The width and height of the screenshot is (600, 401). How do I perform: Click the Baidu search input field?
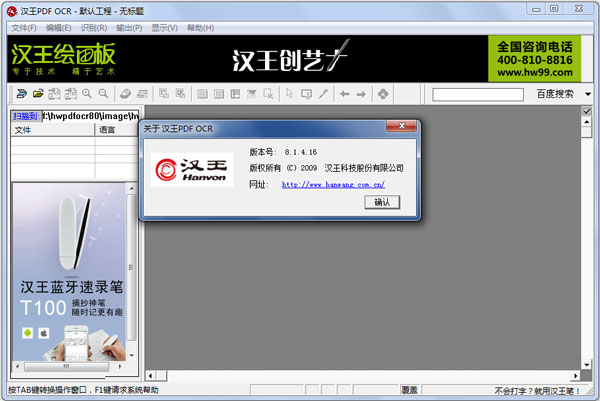tap(478, 94)
